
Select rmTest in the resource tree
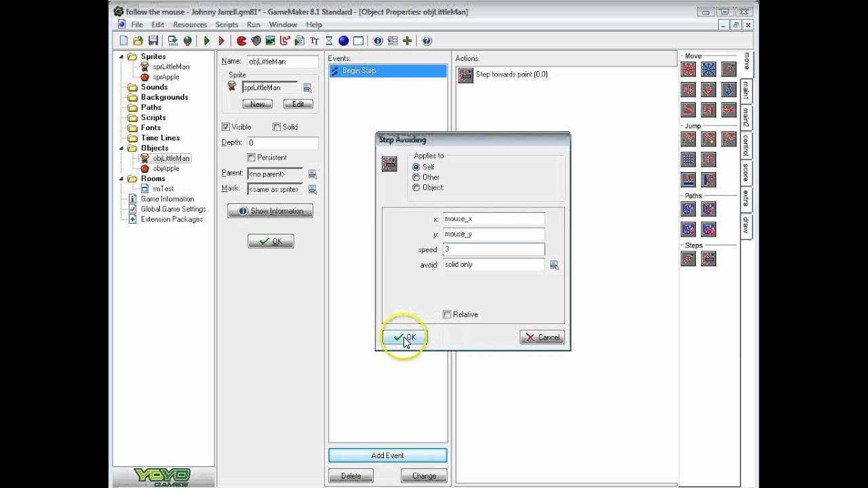click(163, 188)
